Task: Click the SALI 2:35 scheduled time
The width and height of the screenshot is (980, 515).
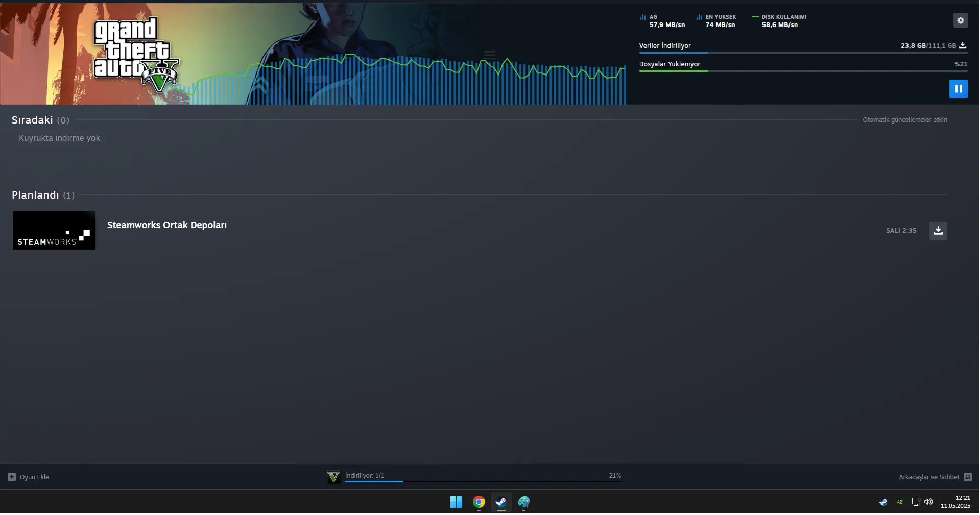Action: [x=901, y=231]
